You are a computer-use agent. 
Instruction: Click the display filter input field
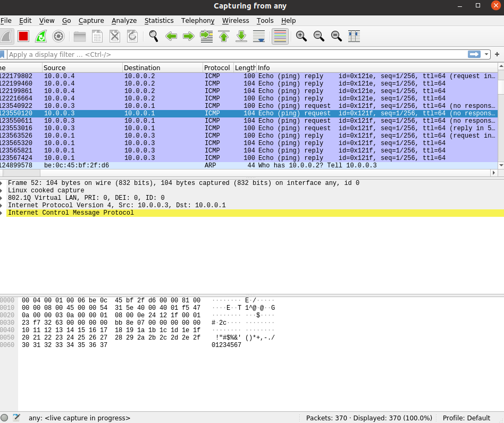click(234, 54)
